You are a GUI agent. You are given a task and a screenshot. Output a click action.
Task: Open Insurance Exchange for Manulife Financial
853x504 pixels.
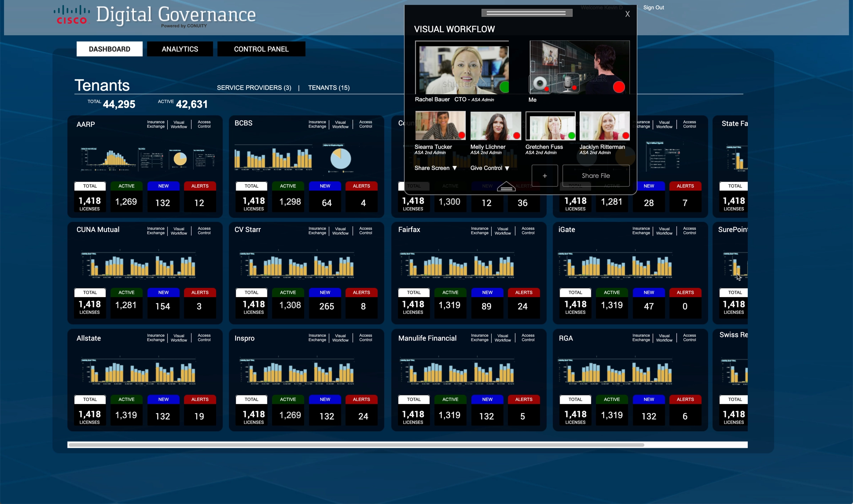point(479,338)
